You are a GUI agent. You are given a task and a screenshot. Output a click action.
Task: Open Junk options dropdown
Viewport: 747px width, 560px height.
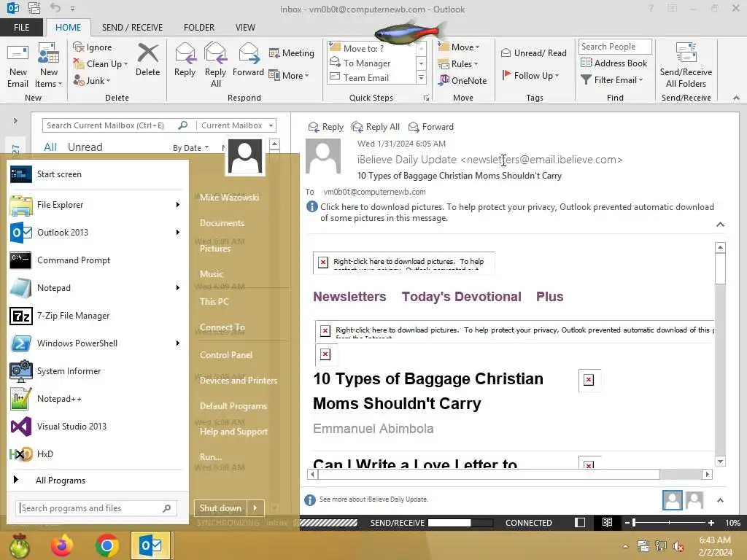pyautogui.click(x=91, y=80)
